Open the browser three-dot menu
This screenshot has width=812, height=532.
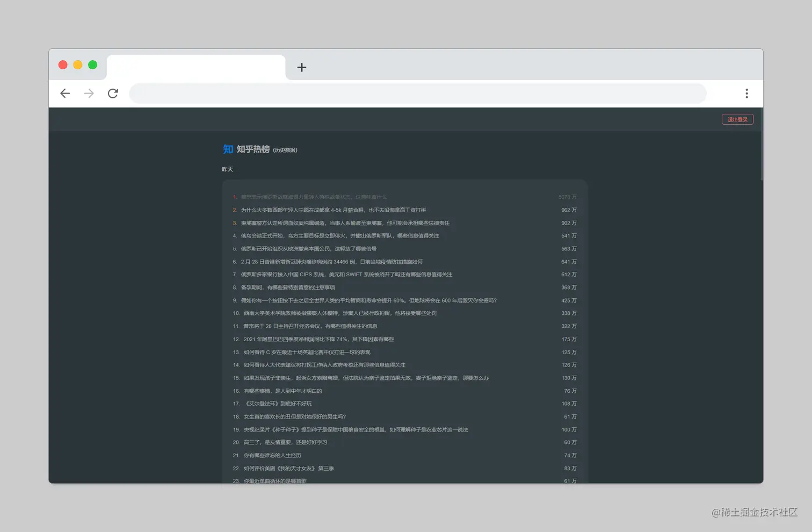[x=746, y=93]
